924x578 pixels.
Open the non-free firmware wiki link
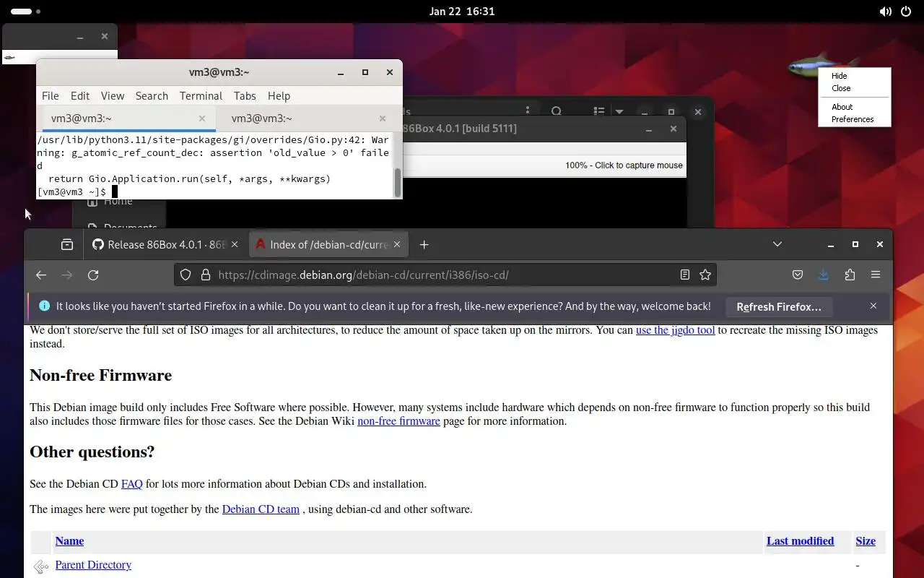coord(398,421)
